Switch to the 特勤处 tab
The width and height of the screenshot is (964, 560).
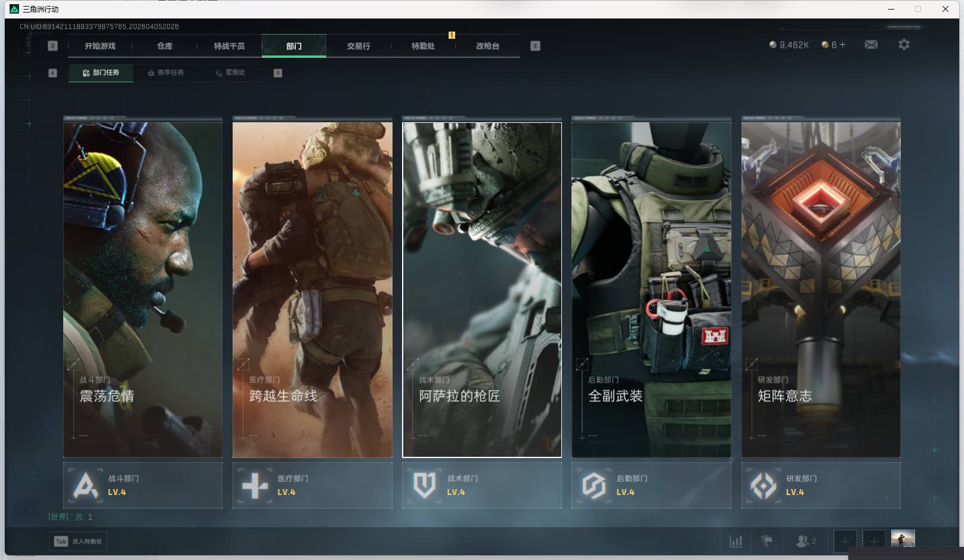(x=423, y=46)
